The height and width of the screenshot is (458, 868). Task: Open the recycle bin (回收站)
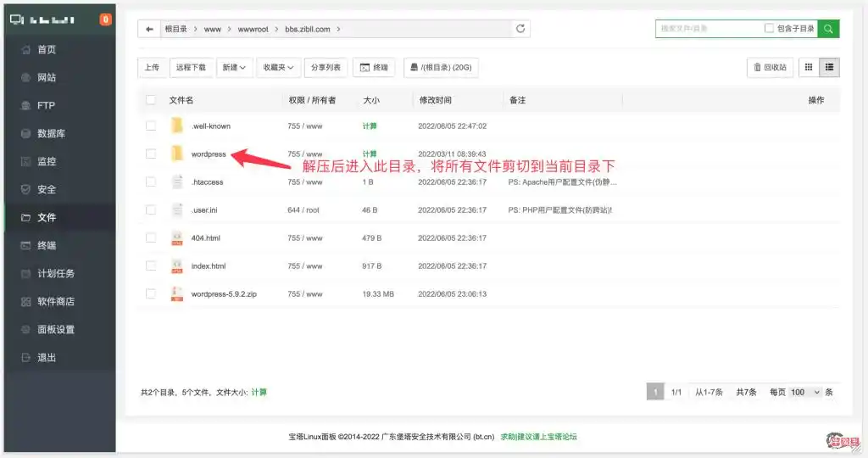click(x=770, y=67)
